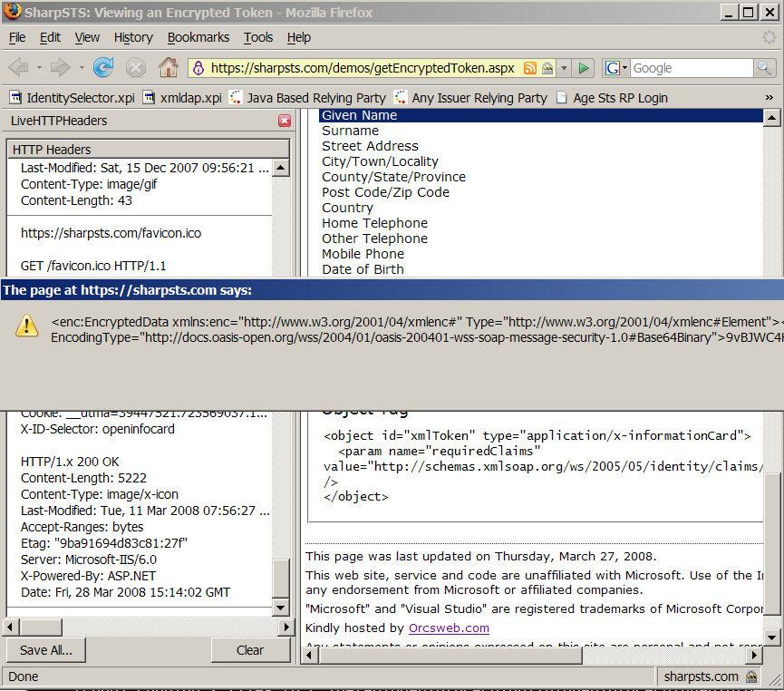Go forward with the Forward arrow

(x=61, y=67)
